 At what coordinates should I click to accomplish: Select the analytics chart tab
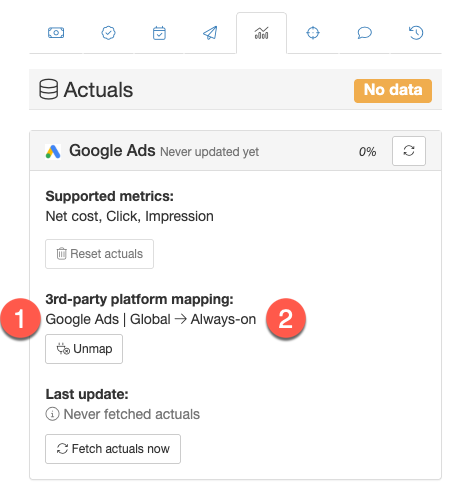[x=262, y=33]
